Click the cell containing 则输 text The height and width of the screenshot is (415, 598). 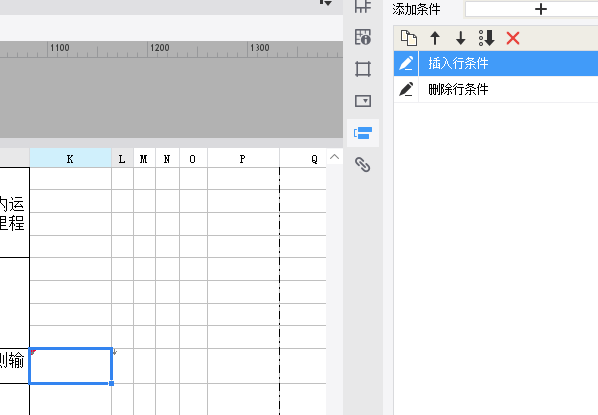click(x=14, y=365)
